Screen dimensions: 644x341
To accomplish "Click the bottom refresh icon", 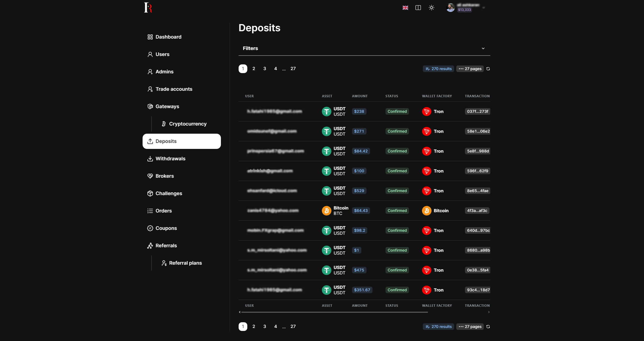I will [488, 327].
